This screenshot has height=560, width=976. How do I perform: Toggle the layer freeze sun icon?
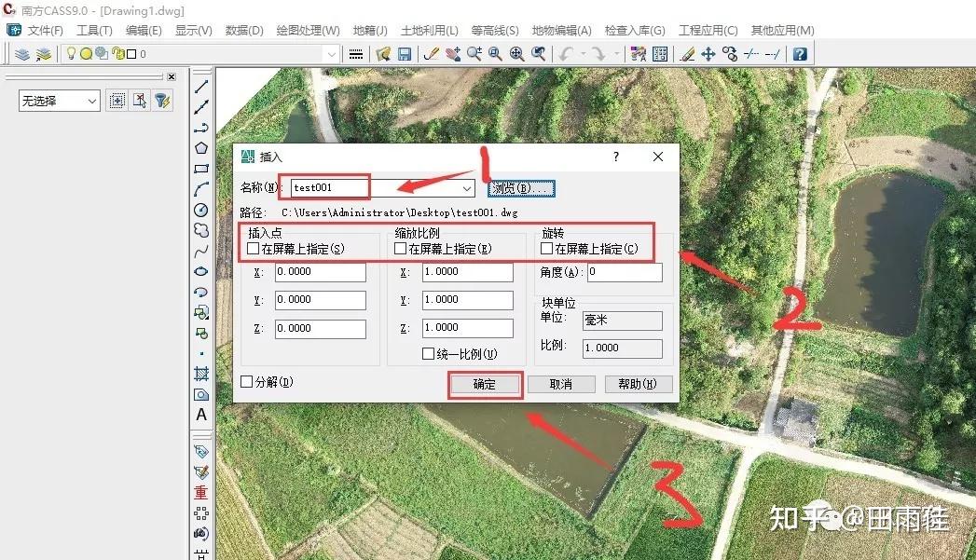point(86,54)
